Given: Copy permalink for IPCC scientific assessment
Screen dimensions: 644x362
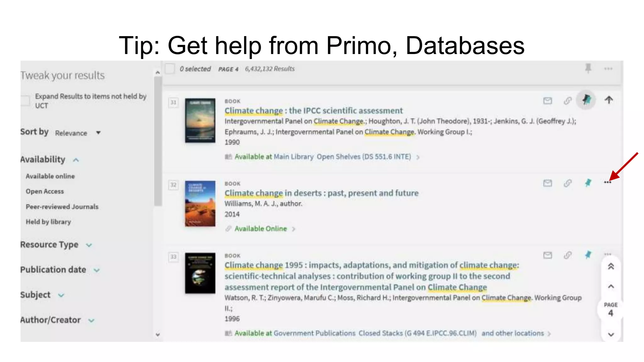Looking at the screenshot, I should pos(568,101).
